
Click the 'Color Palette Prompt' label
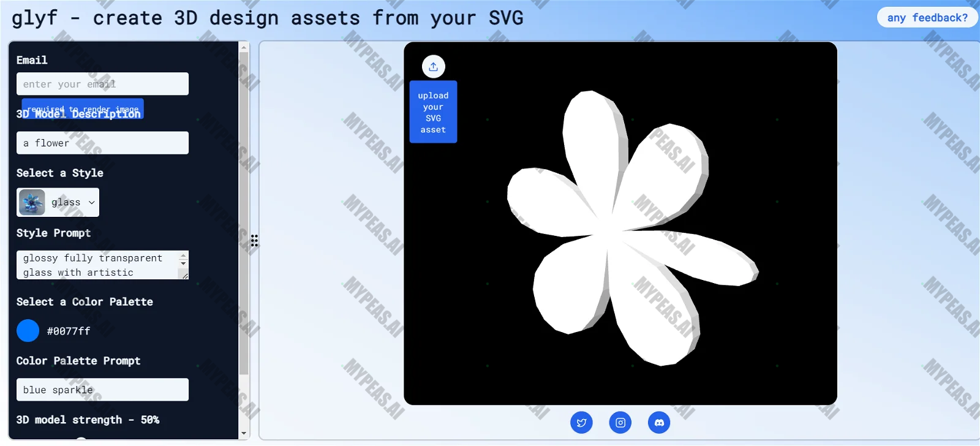[x=78, y=361]
